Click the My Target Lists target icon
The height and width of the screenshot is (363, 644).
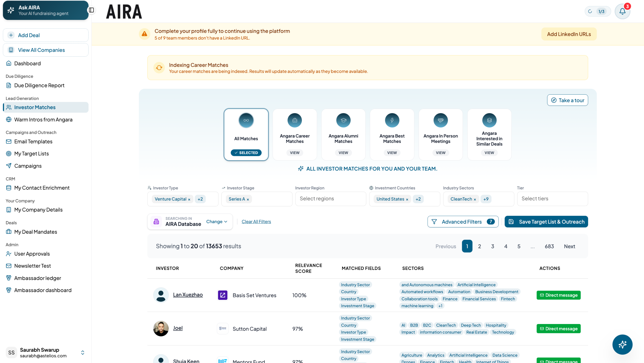click(9, 153)
